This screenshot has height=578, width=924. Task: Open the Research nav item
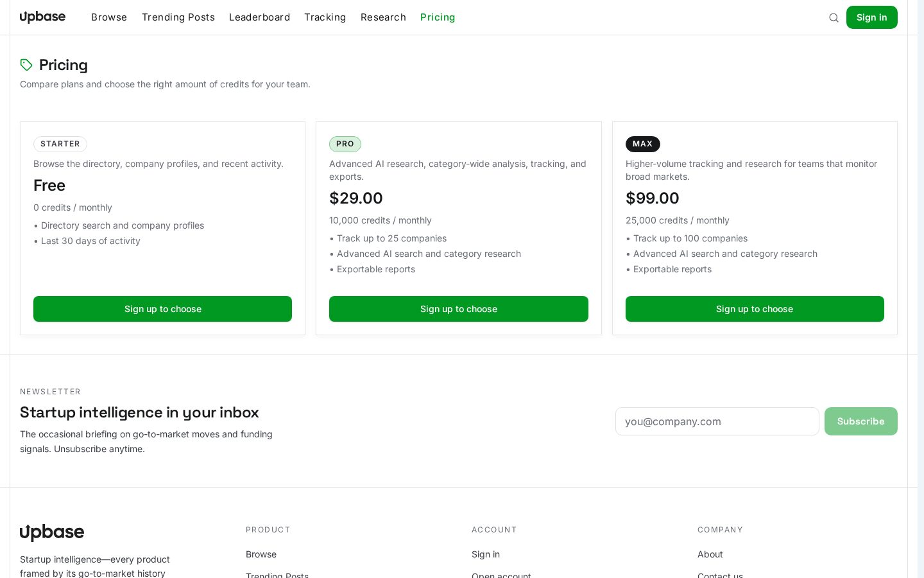[383, 17]
